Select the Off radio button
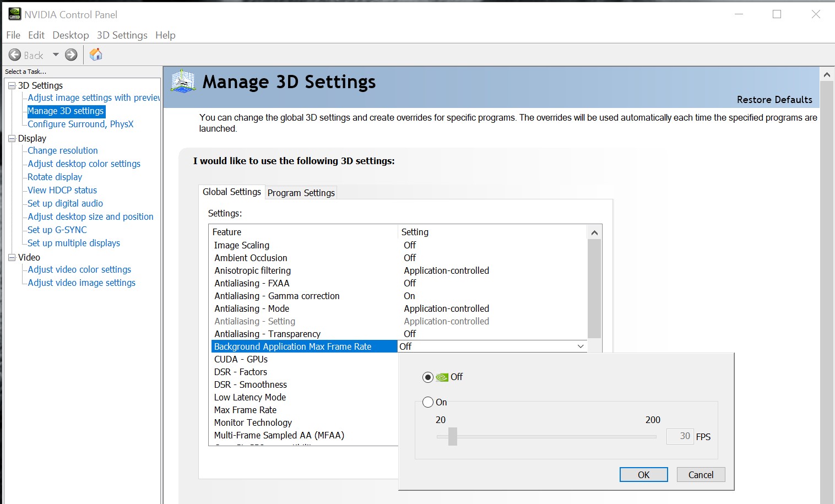The width and height of the screenshot is (835, 504). pyautogui.click(x=427, y=377)
